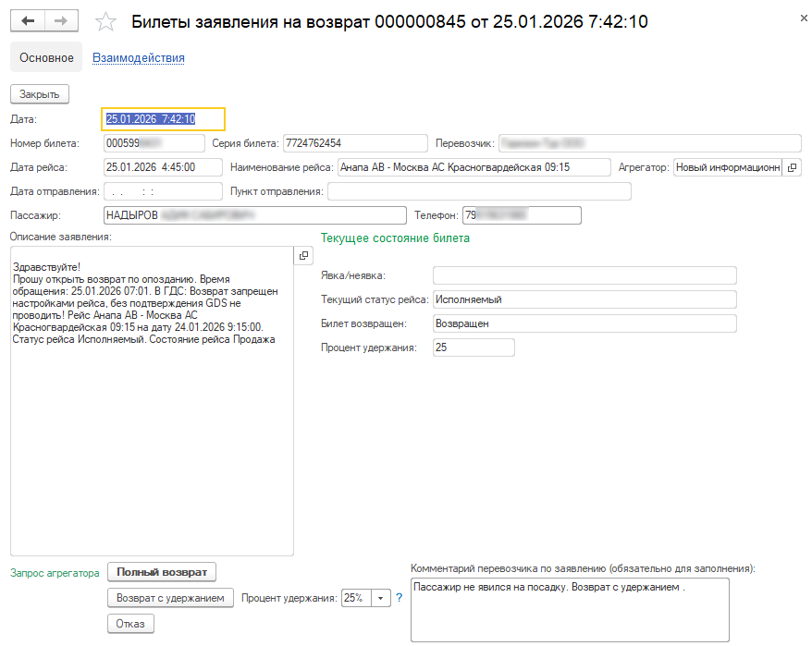The height and width of the screenshot is (646, 812).
Task: Click the Наименование рейса field
Action: pyautogui.click(x=473, y=167)
